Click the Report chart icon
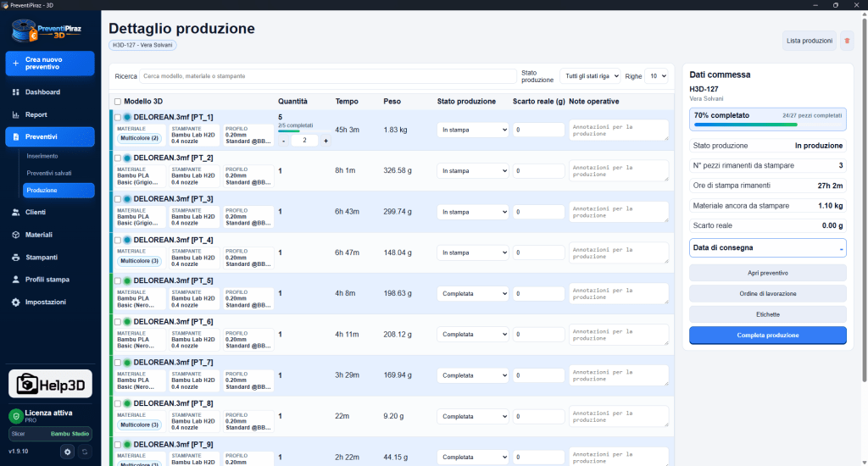868x466 pixels. tap(15, 114)
